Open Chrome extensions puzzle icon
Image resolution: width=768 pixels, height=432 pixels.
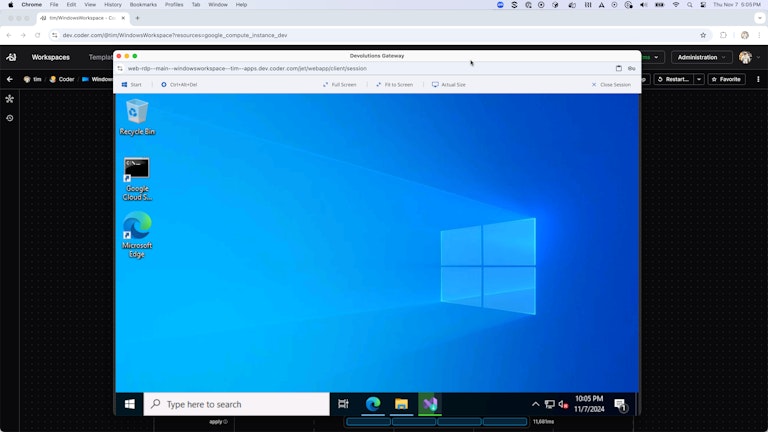pos(723,35)
